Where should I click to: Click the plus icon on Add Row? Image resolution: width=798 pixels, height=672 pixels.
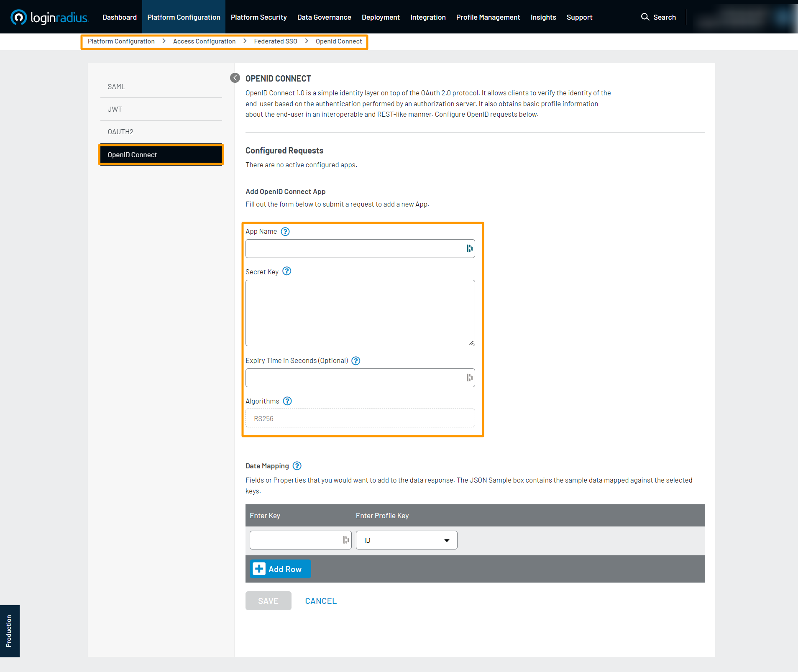pos(259,569)
